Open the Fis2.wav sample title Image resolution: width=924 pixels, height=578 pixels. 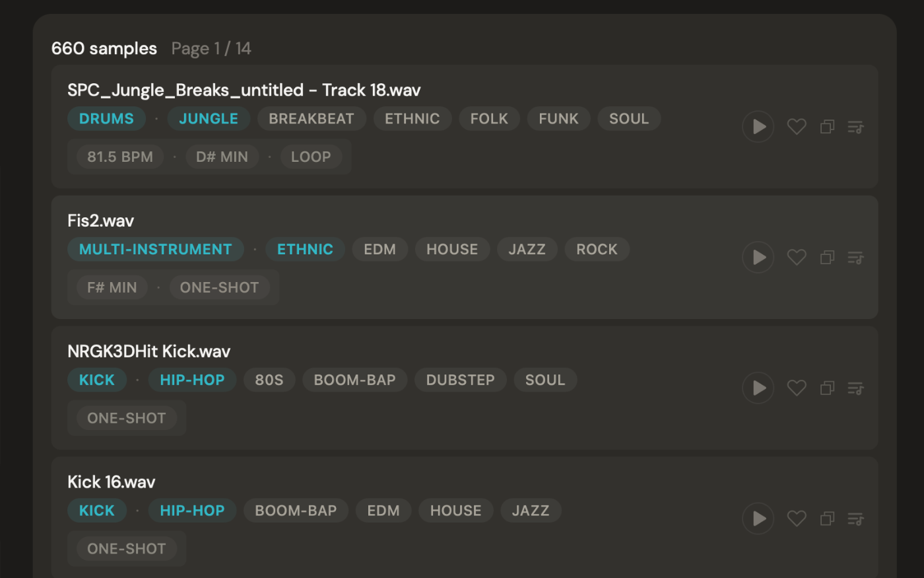[101, 221]
